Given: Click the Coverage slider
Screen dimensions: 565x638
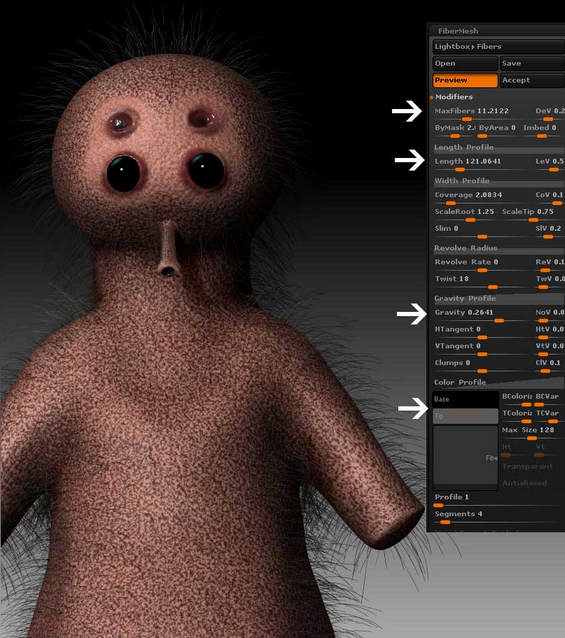Looking at the screenshot, I should pos(481,198).
